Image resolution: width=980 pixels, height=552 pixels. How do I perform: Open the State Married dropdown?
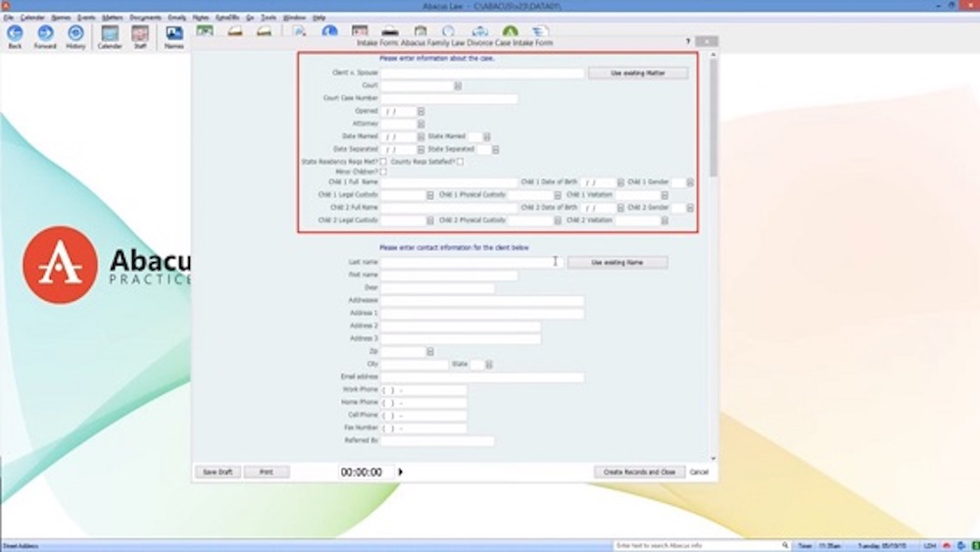[486, 136]
